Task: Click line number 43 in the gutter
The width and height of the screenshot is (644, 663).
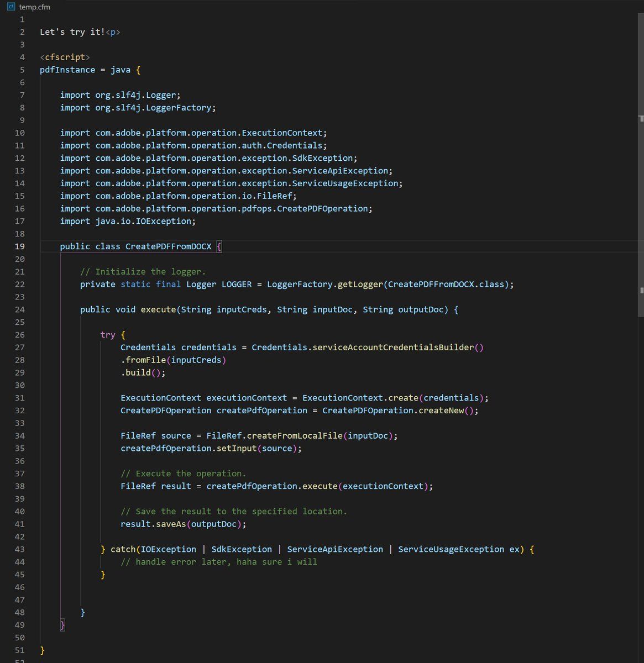Action: (20, 549)
